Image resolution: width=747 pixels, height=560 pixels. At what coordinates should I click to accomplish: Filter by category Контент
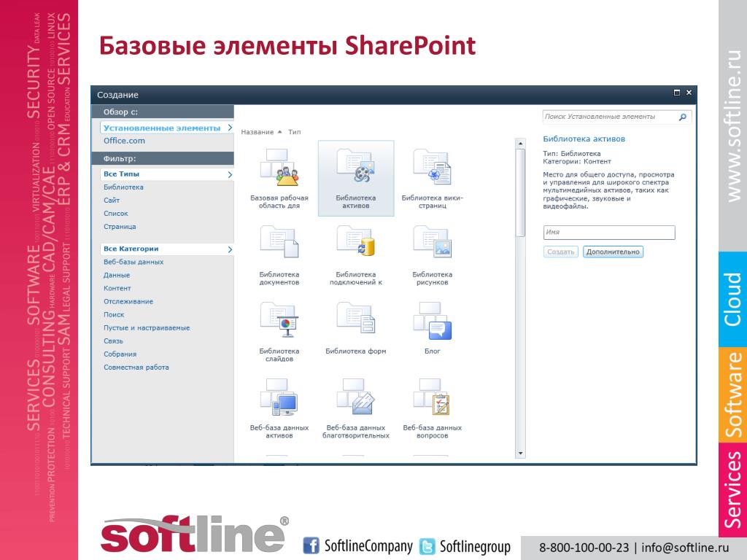[x=117, y=289]
